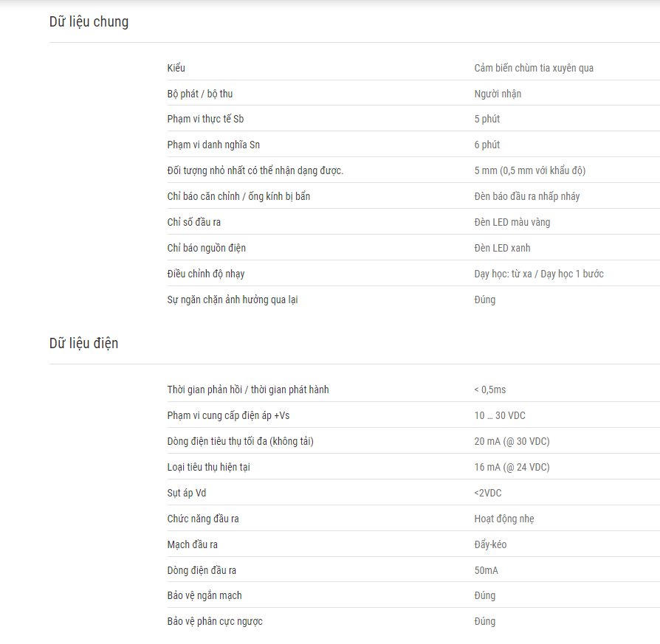Click the 'Đẩy-kéo' output circuit value
Image resolution: width=660 pixels, height=644 pixels.
pos(490,544)
